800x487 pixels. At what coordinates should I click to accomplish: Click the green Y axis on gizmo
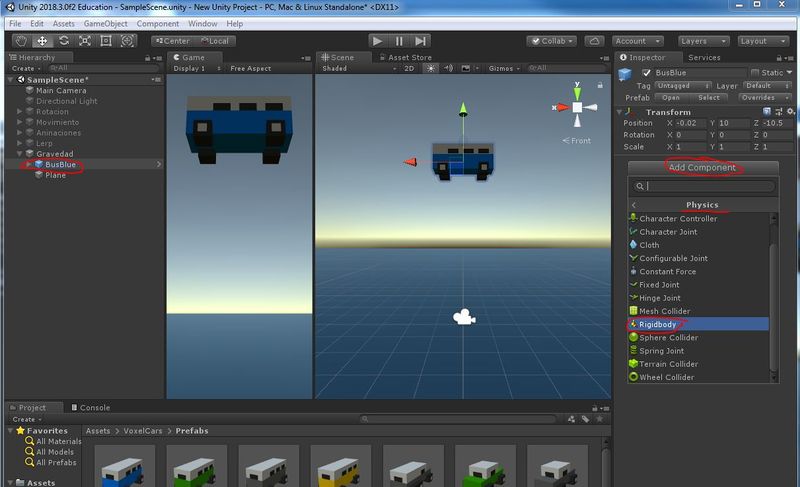click(x=577, y=92)
